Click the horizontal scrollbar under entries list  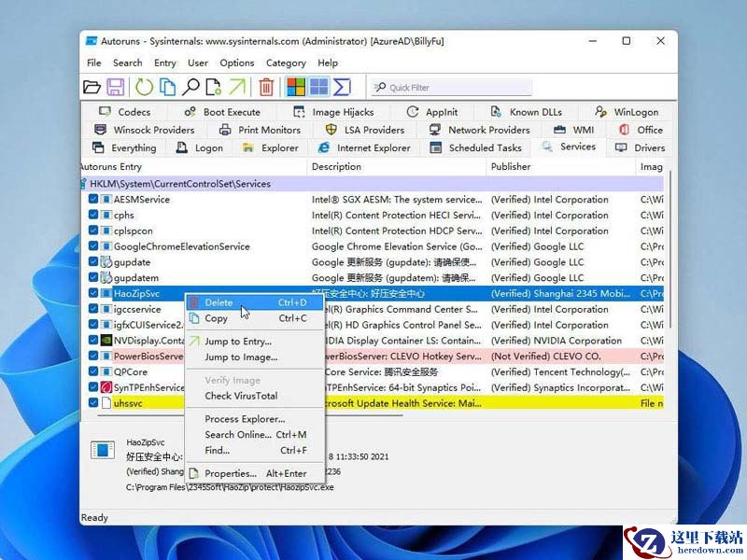click(x=250, y=415)
